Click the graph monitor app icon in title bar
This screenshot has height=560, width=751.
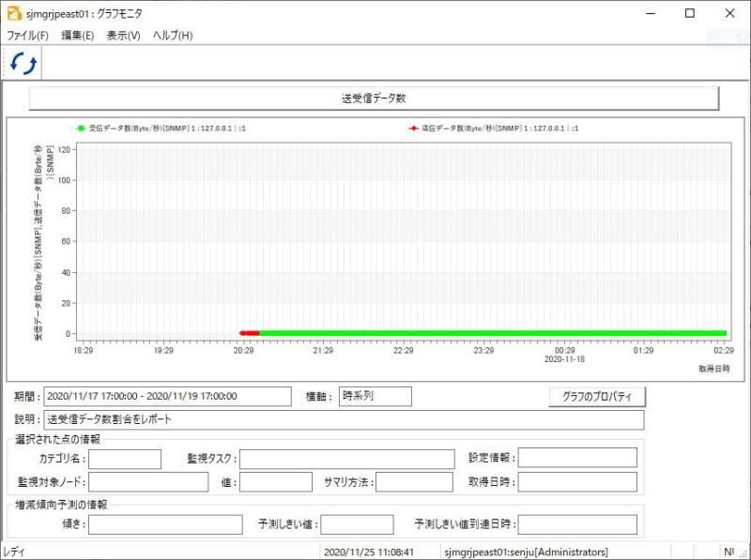pyautogui.click(x=14, y=13)
